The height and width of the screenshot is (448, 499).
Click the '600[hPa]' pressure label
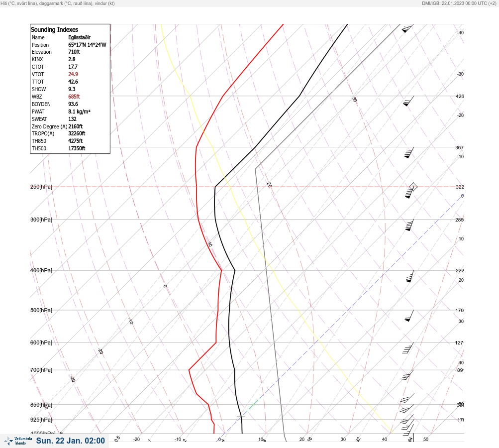coord(41,342)
